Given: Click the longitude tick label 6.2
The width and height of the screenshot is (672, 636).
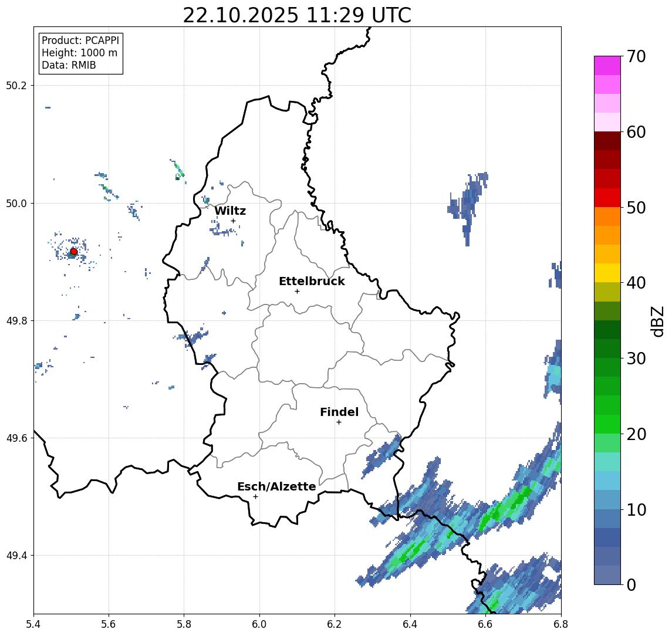Looking at the screenshot, I should [335, 624].
